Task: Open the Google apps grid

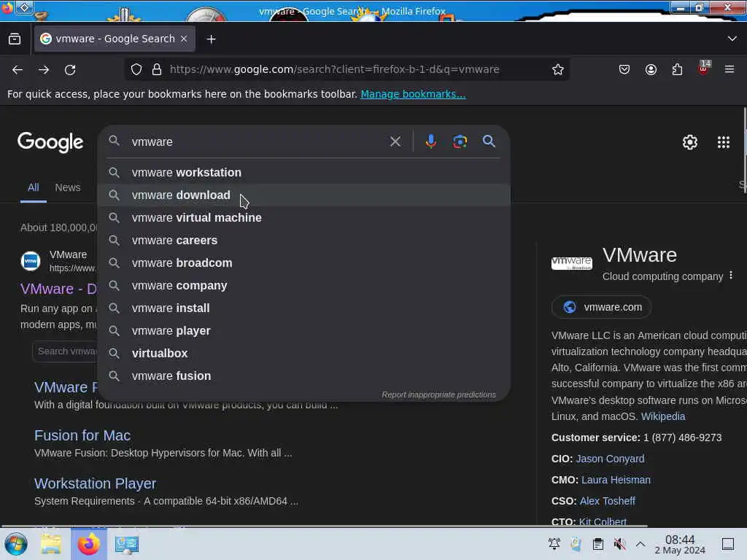Action: click(x=724, y=142)
